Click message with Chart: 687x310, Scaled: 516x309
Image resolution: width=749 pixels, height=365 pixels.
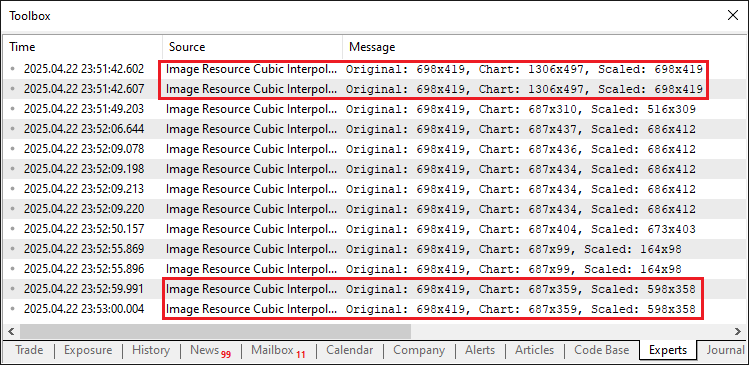tap(521, 109)
